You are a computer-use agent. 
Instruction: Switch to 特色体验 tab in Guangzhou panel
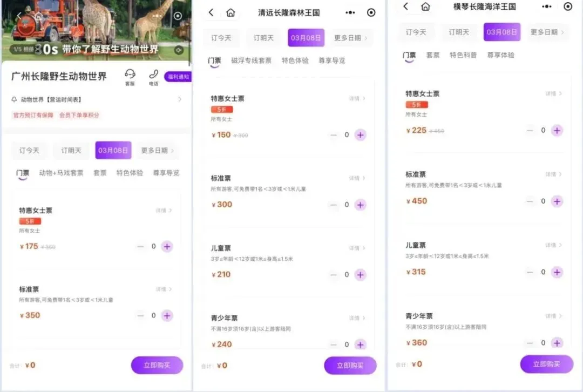click(x=130, y=173)
